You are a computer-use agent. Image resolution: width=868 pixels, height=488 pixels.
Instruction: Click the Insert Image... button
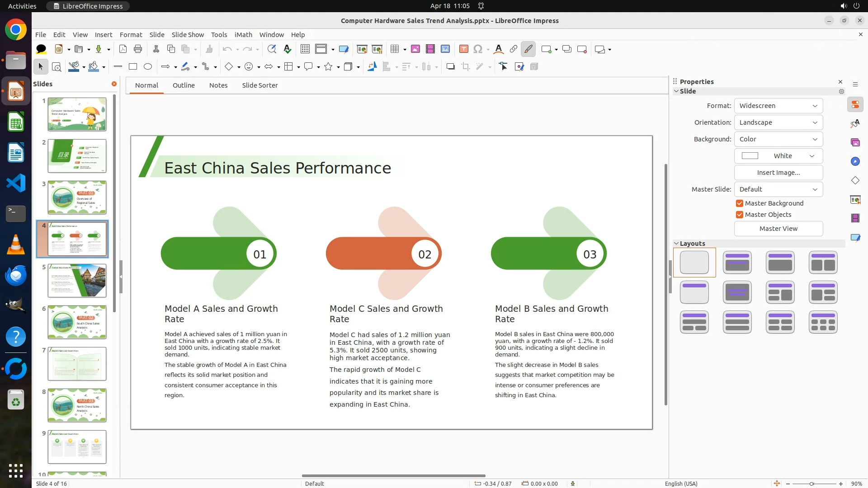point(778,173)
